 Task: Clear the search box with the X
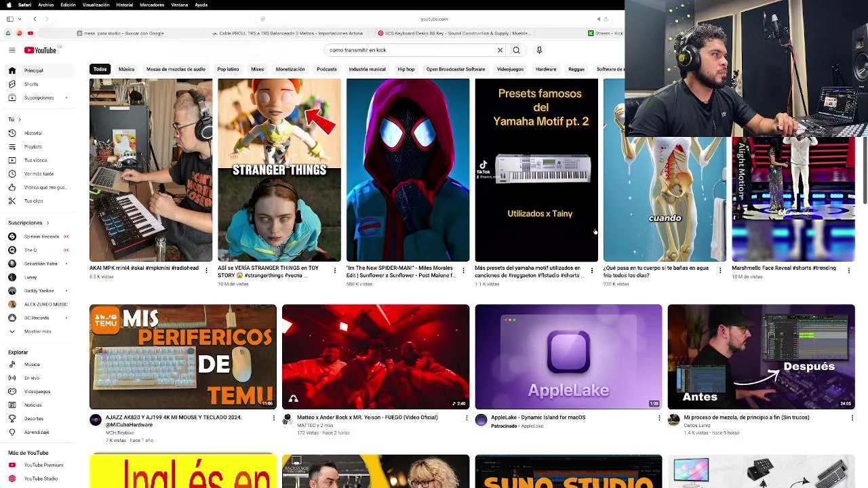(x=500, y=50)
